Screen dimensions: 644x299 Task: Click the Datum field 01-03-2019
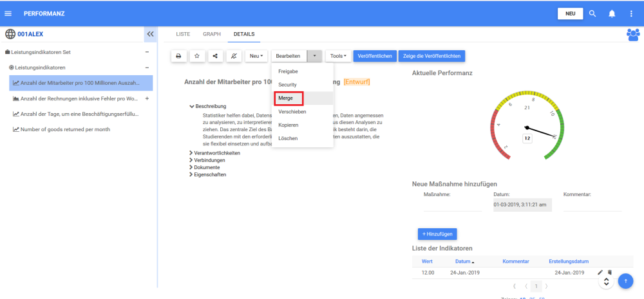click(x=522, y=204)
